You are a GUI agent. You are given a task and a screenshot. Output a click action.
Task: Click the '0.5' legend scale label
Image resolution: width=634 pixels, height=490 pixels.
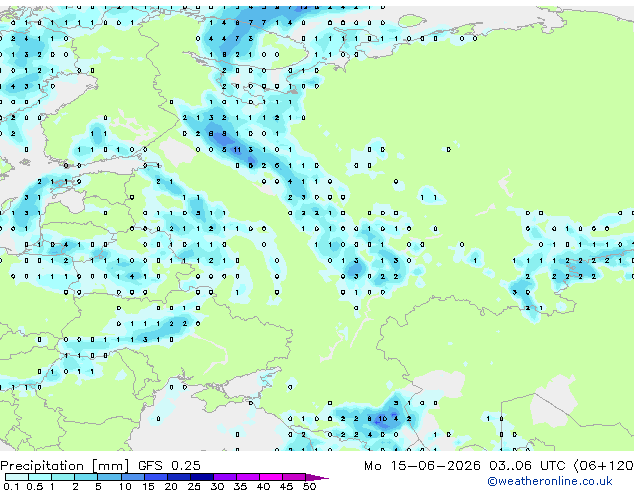35,486
